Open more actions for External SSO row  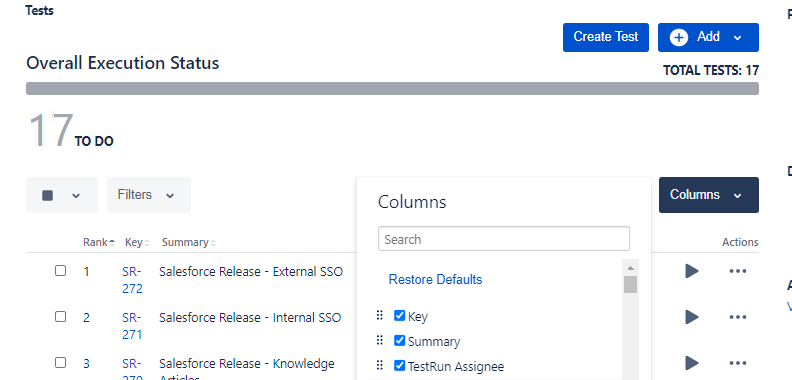(738, 271)
